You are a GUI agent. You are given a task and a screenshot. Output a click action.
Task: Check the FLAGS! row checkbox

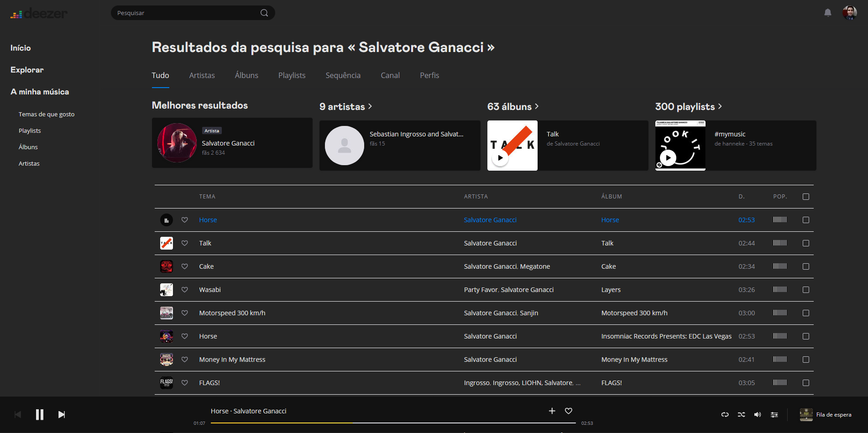(x=806, y=383)
